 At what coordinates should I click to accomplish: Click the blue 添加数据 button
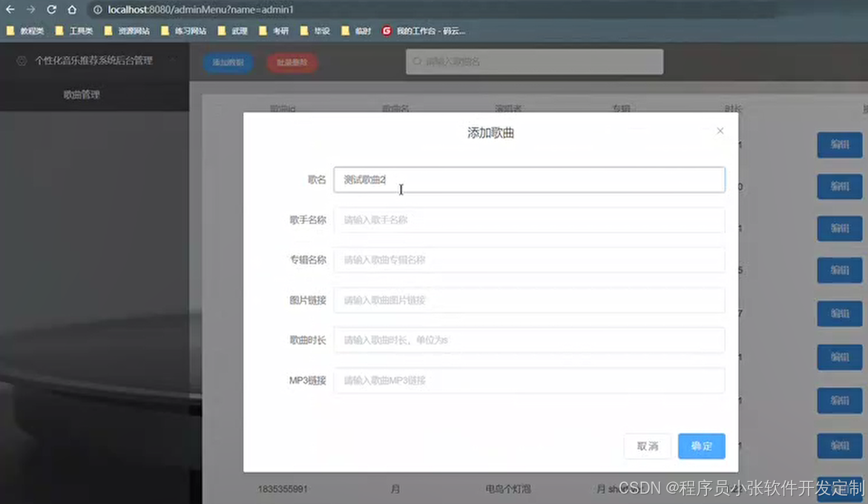pyautogui.click(x=228, y=62)
